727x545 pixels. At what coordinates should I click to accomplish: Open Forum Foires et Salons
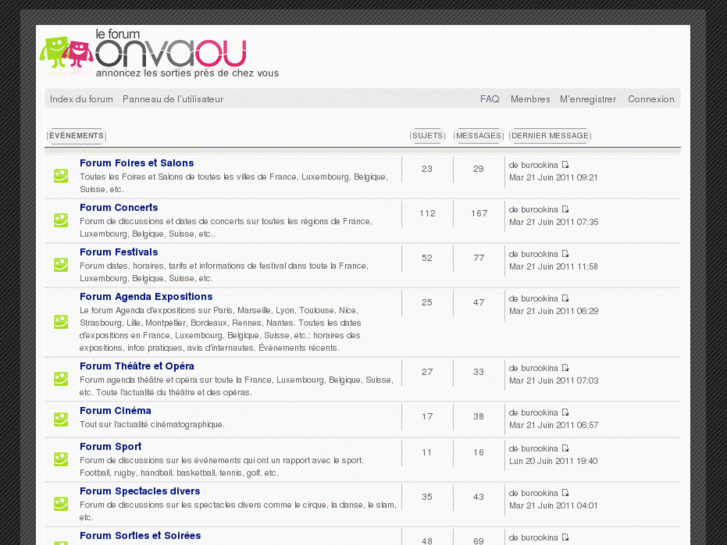137,163
